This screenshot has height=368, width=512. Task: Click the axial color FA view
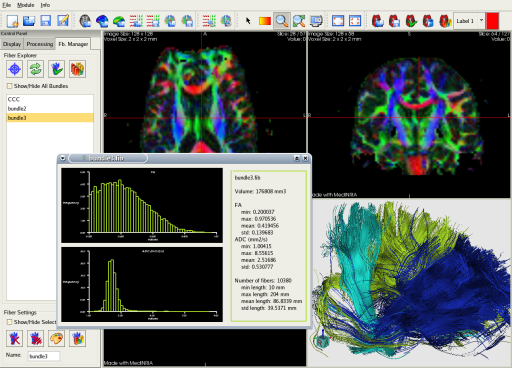(205, 92)
